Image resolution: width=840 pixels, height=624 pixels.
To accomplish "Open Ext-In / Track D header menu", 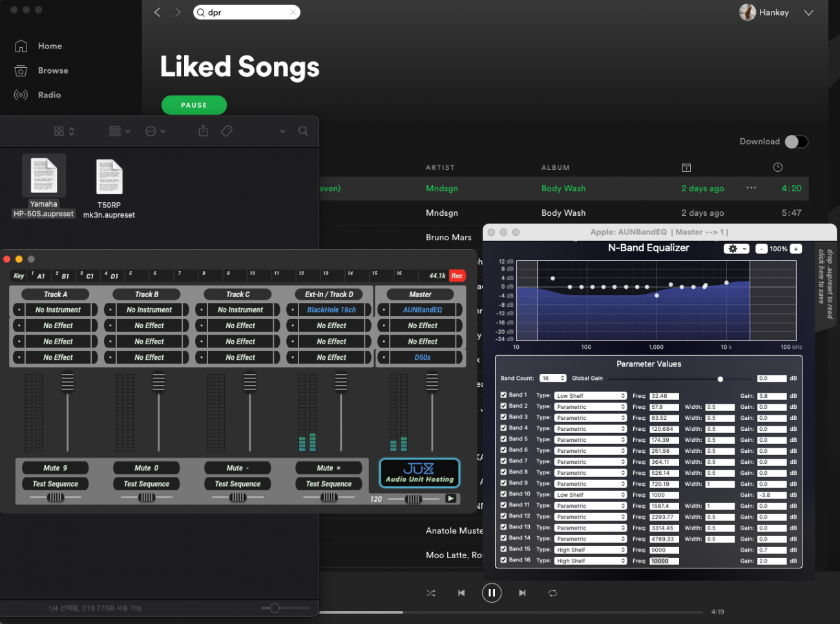I will coord(329,294).
